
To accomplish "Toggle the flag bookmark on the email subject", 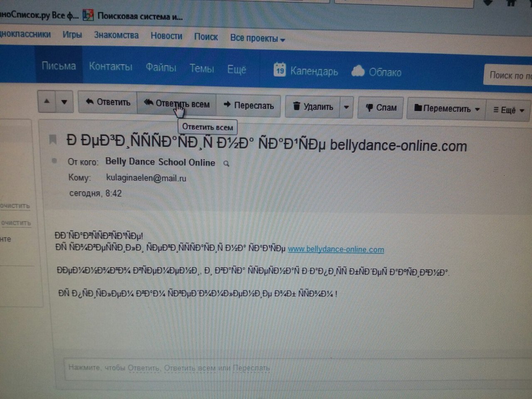I will tap(53, 140).
